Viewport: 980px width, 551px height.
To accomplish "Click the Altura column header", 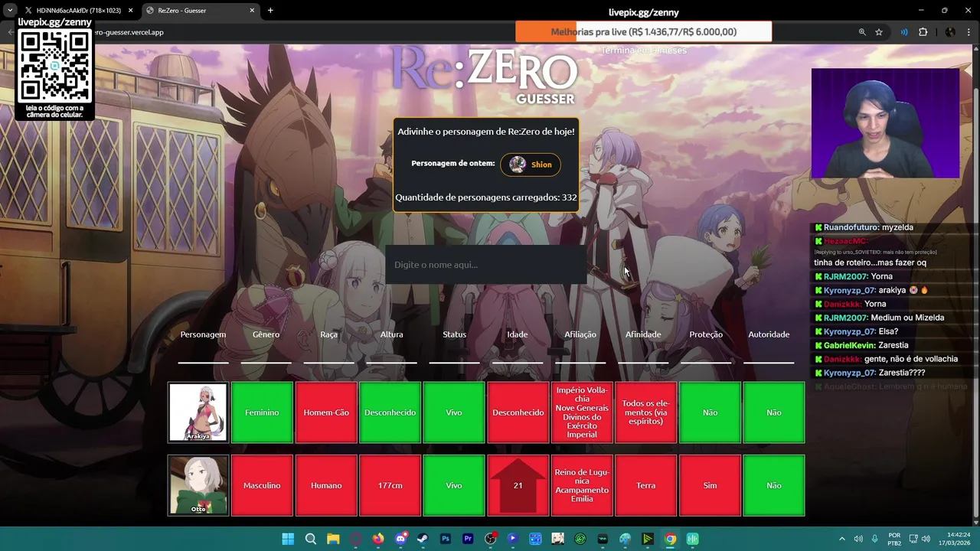I will click(391, 334).
